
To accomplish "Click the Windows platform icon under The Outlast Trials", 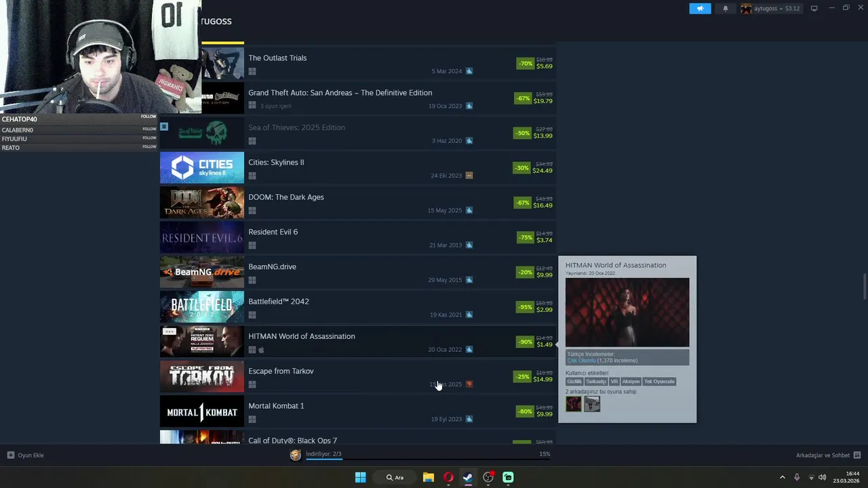I will [252, 71].
